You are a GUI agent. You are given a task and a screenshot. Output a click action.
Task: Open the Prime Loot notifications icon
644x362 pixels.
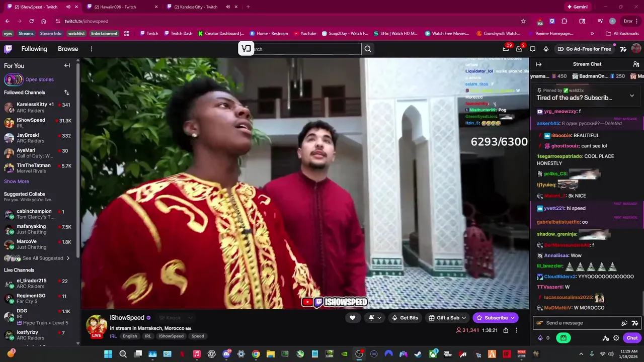point(506,49)
